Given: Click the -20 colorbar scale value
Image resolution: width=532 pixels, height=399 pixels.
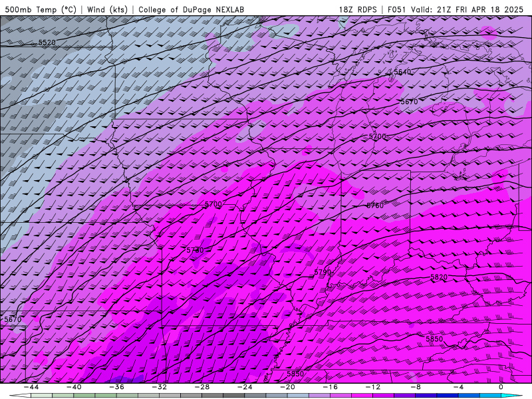Looking at the screenshot, I should [288, 387].
